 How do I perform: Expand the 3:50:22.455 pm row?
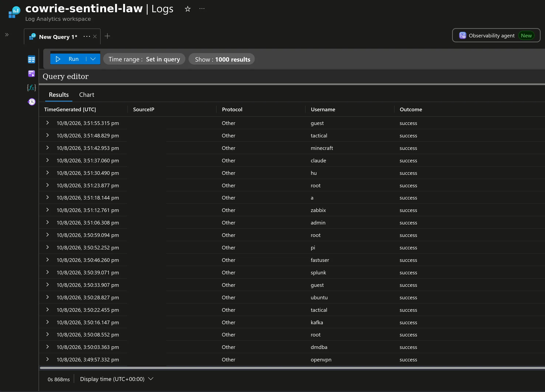point(47,310)
